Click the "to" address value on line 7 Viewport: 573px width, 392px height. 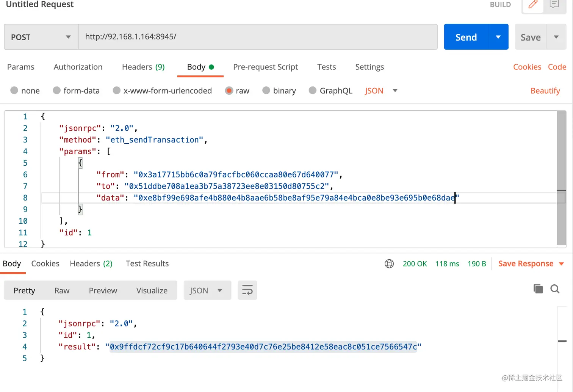[x=227, y=187]
